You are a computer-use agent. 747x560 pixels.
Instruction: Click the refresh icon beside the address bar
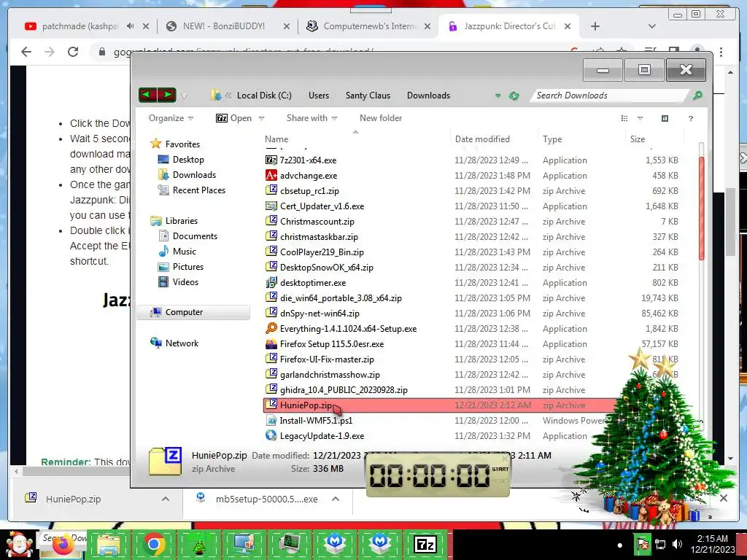tap(514, 96)
